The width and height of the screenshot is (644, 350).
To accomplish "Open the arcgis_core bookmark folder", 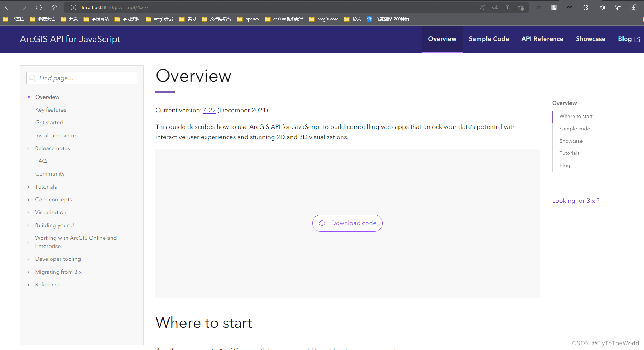I will click(324, 19).
